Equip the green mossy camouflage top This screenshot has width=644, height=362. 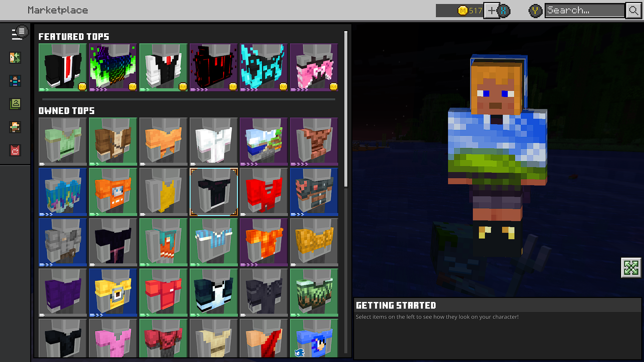click(314, 293)
